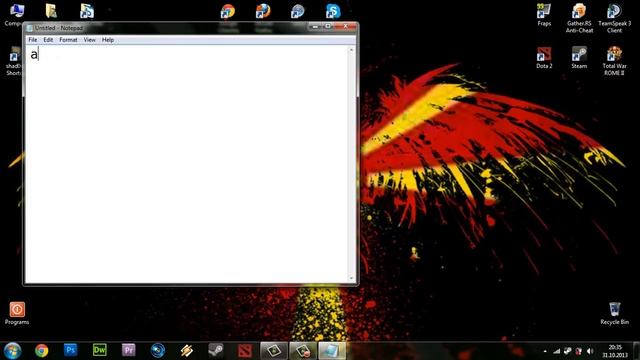Launch Steam from the taskbar
This screenshot has width=640, height=360.
click(216, 350)
